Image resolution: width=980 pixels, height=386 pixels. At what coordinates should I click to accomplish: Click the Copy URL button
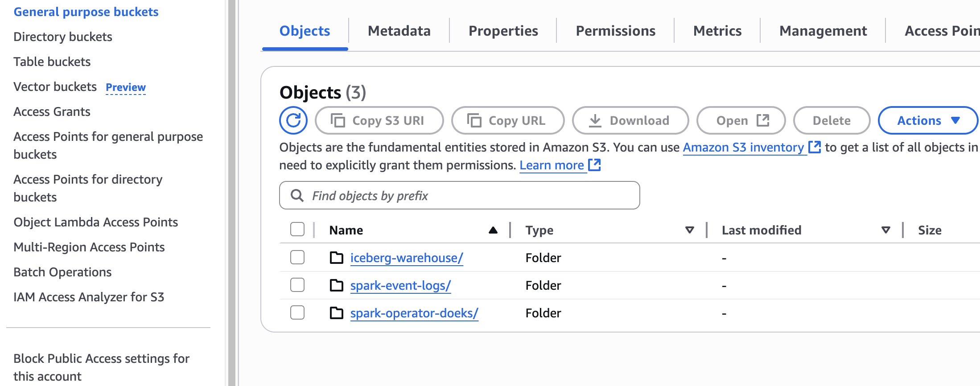point(508,120)
